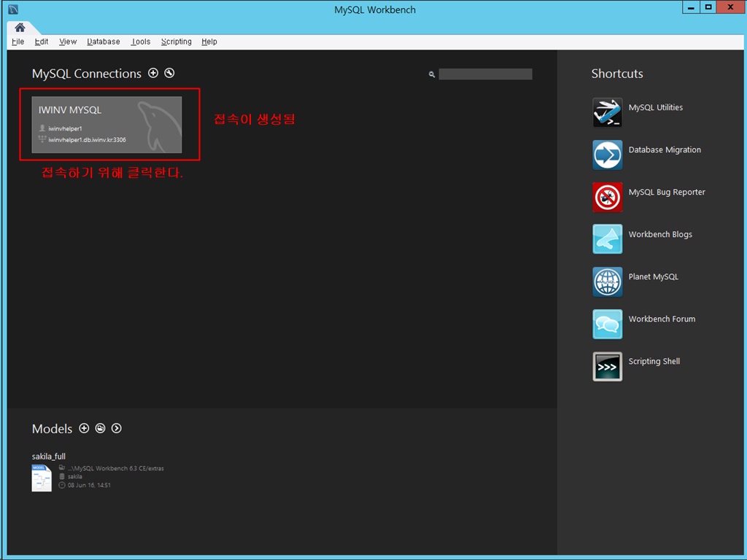Click the MySQL Workbench title bar icon
The height and width of the screenshot is (560, 747).
13,9
